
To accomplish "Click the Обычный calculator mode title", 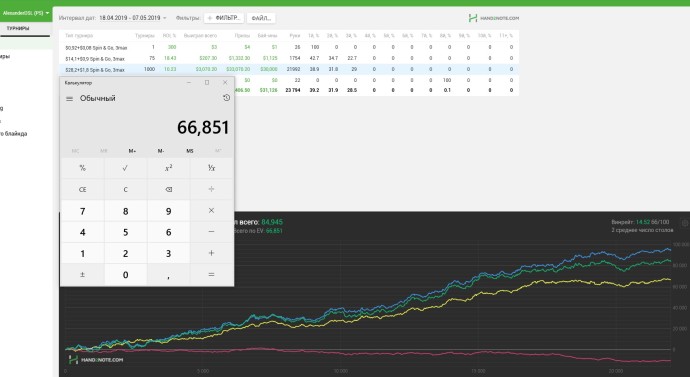I will point(98,98).
